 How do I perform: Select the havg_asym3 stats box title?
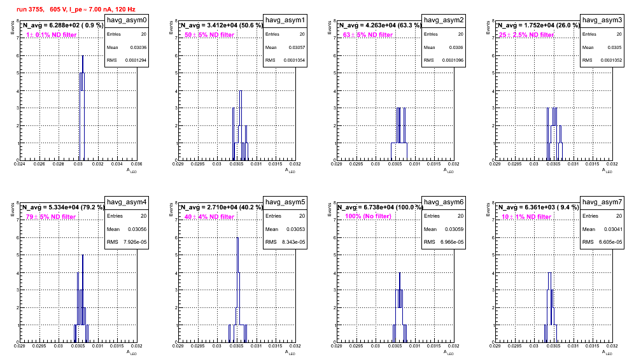(602, 20)
